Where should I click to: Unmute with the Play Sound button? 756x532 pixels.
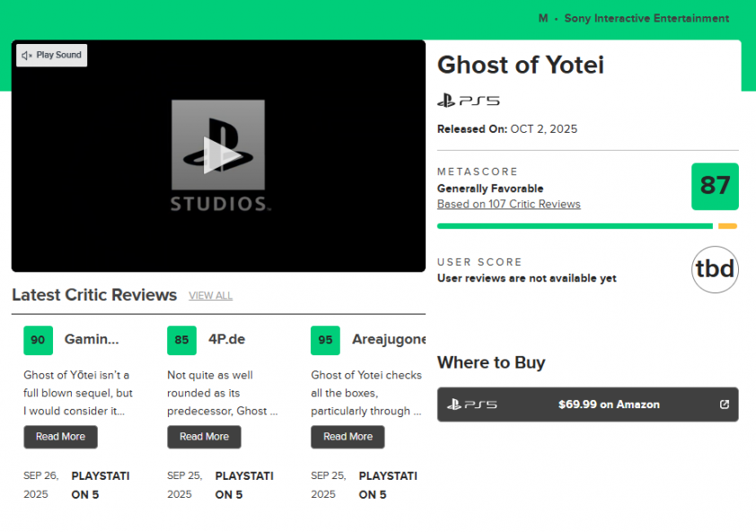point(52,56)
